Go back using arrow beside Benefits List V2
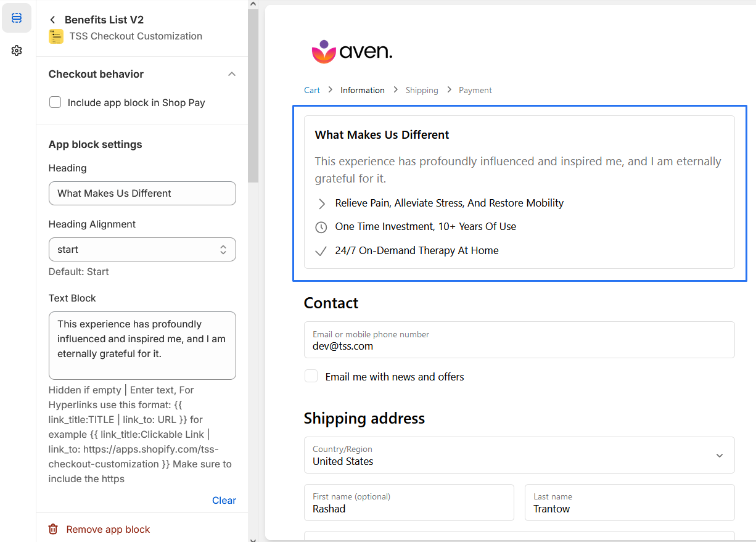756x542 pixels. point(52,20)
